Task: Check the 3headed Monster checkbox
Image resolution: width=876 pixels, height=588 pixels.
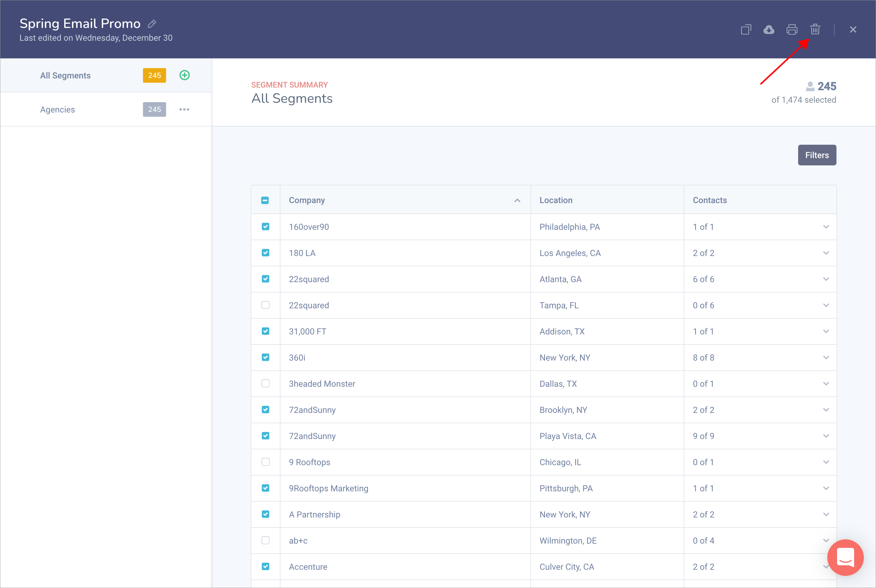Action: (x=266, y=384)
